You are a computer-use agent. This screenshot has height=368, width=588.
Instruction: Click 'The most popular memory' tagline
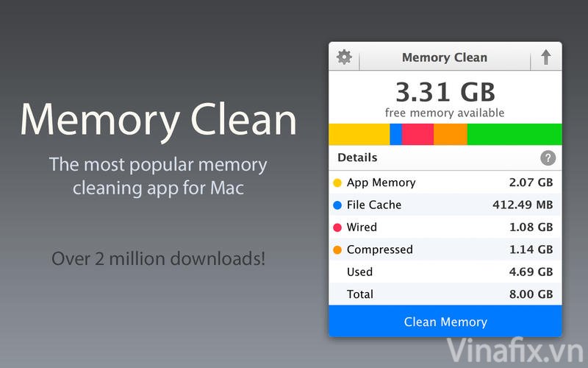pyautogui.click(x=158, y=165)
